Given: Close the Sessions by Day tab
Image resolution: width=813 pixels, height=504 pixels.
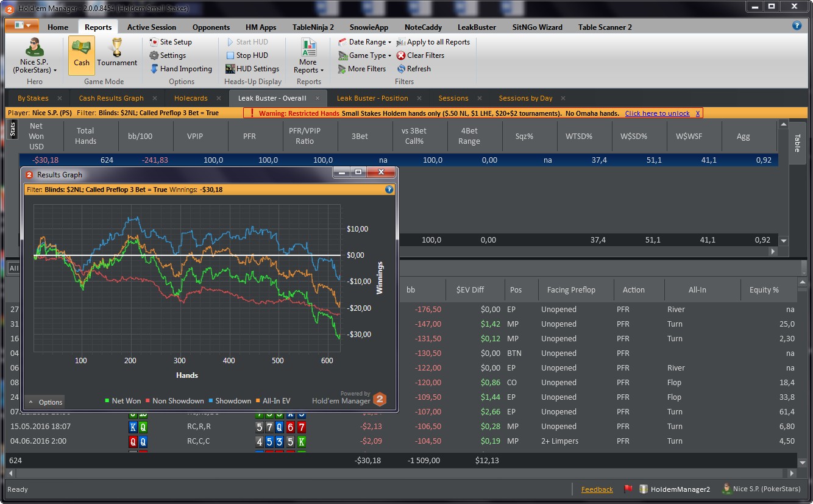Looking at the screenshot, I should click(563, 98).
